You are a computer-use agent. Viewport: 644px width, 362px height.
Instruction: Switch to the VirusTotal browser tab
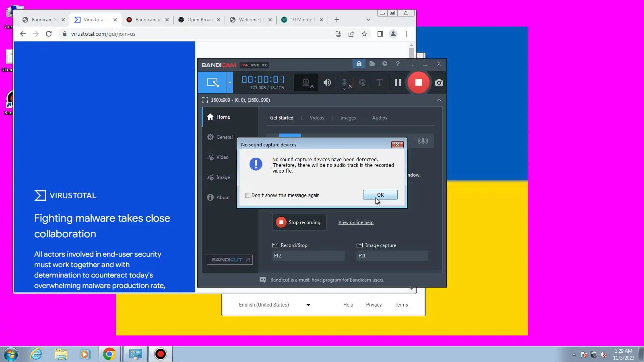click(x=96, y=20)
